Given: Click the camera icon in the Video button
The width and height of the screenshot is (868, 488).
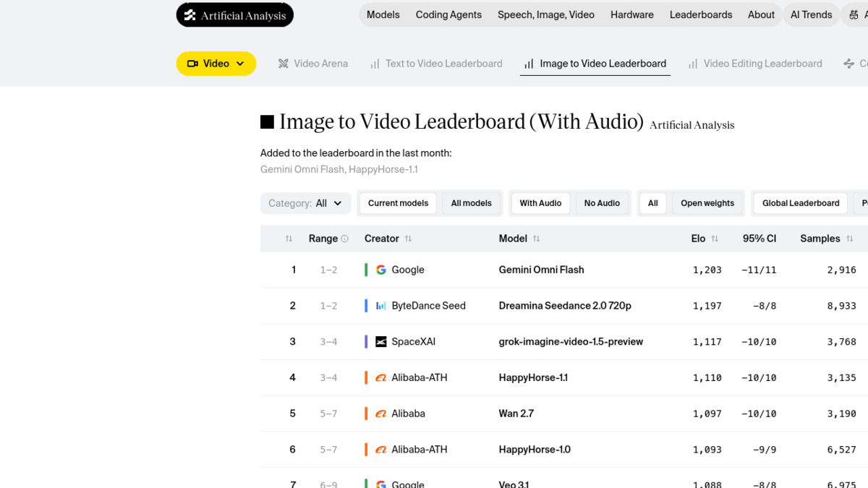Looking at the screenshot, I should tap(192, 64).
